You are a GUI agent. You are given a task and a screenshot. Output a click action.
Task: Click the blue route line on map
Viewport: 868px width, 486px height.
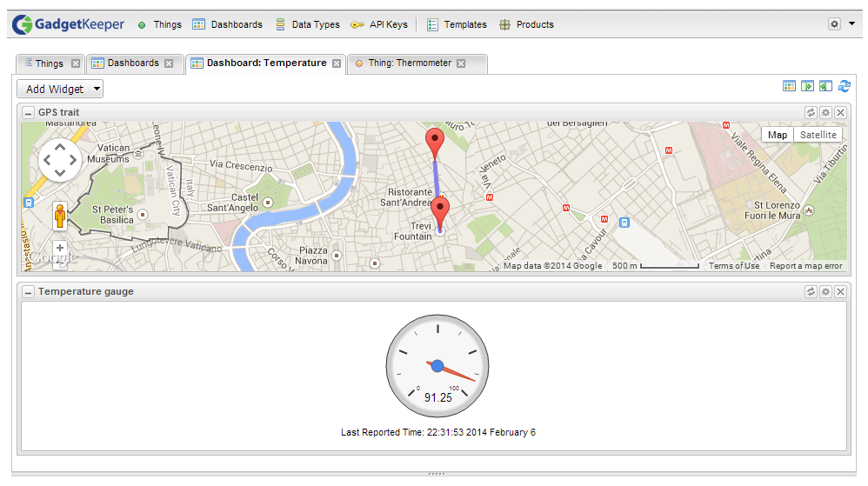pyautogui.click(x=435, y=178)
